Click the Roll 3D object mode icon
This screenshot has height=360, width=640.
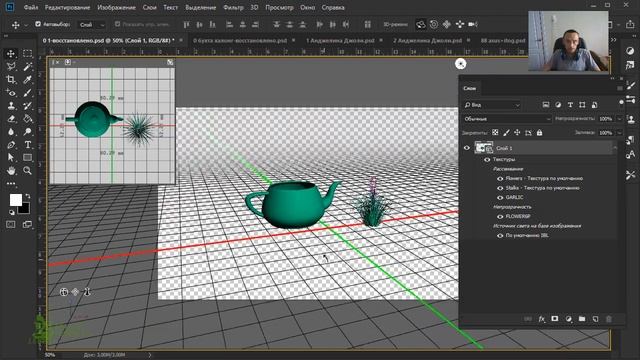434,24
